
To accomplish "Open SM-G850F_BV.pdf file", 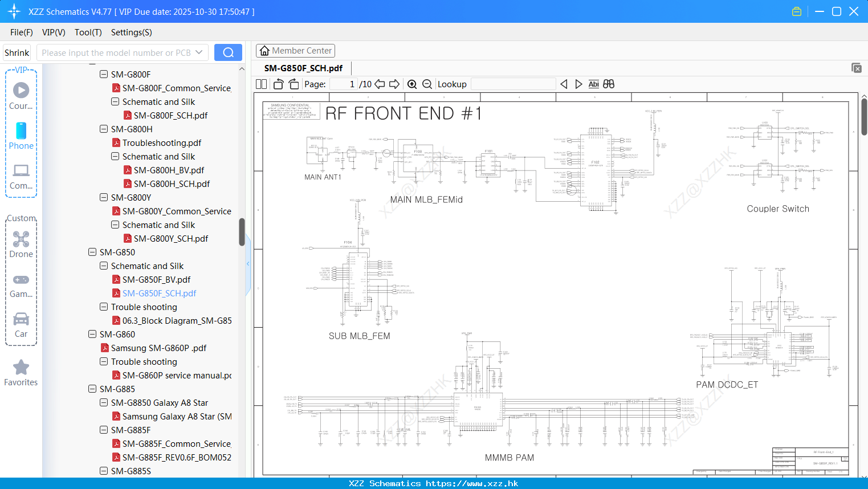I will tap(156, 279).
